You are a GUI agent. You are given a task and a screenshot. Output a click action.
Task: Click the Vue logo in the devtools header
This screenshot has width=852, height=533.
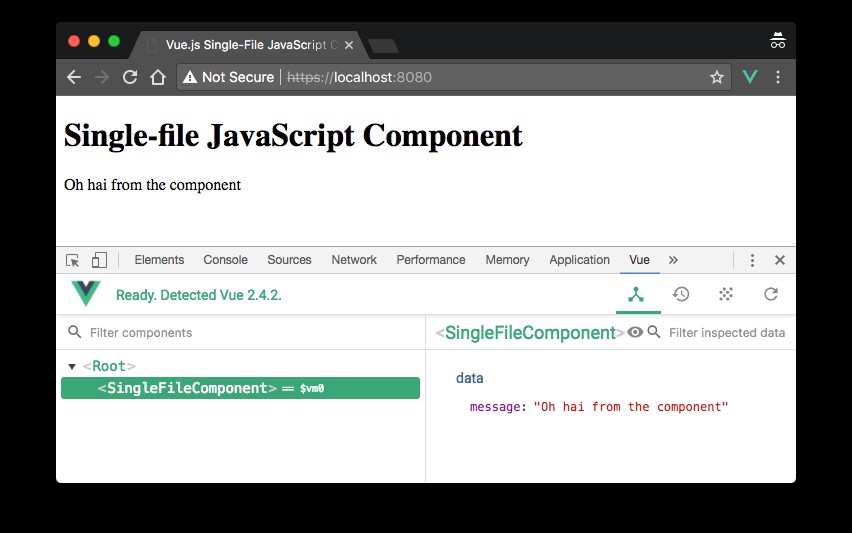tap(86, 293)
